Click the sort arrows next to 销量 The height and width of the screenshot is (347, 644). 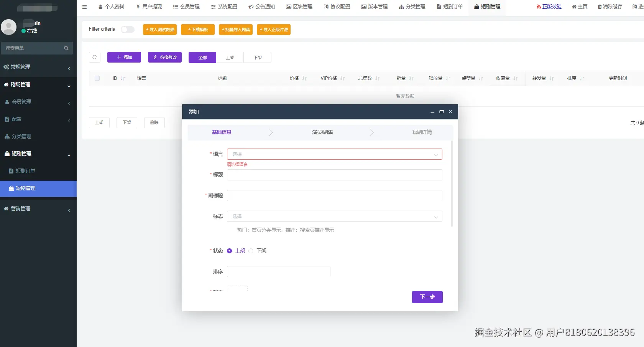pos(411,78)
